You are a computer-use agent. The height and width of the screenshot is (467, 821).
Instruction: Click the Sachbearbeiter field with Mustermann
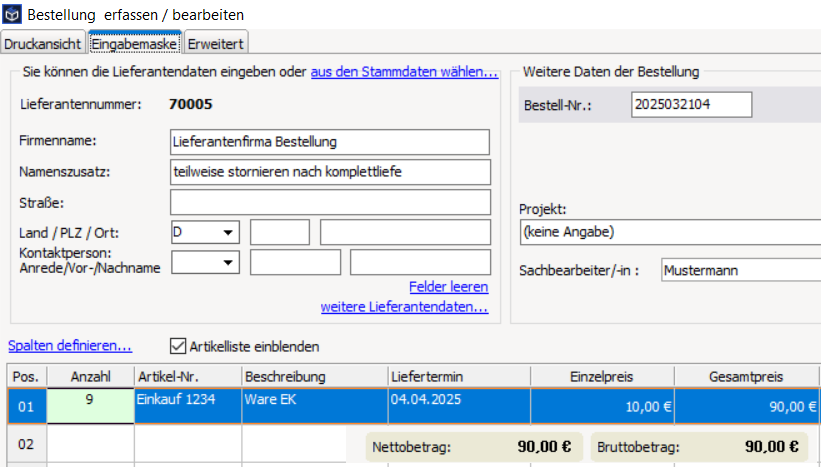coord(741,270)
